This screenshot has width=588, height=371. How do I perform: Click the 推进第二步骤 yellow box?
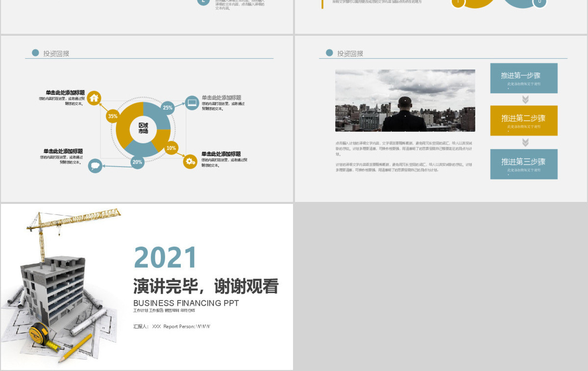524,121
